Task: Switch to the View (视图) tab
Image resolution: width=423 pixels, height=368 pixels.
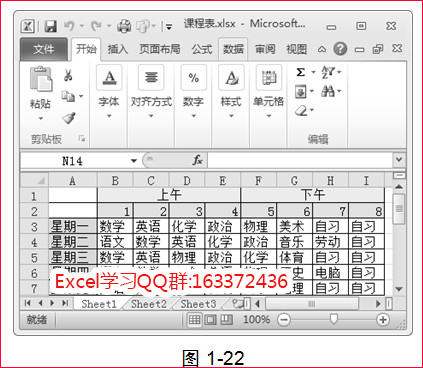Action: pos(296,49)
